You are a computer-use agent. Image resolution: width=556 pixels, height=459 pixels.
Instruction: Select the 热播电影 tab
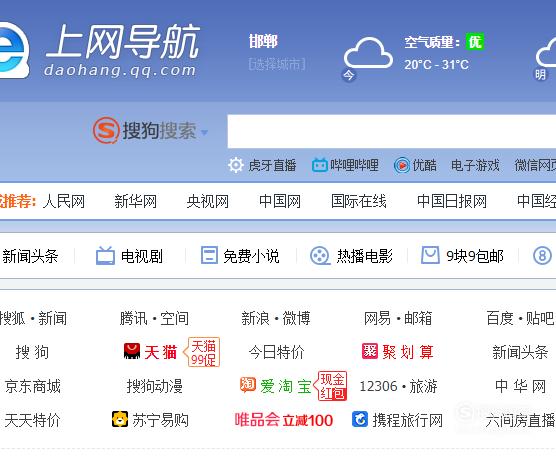pos(365,256)
